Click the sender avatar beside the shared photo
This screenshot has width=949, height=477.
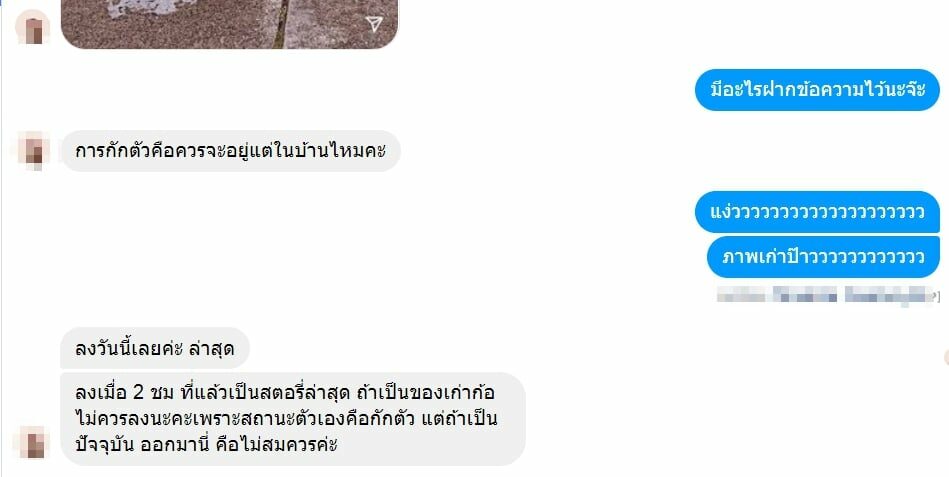[33, 27]
